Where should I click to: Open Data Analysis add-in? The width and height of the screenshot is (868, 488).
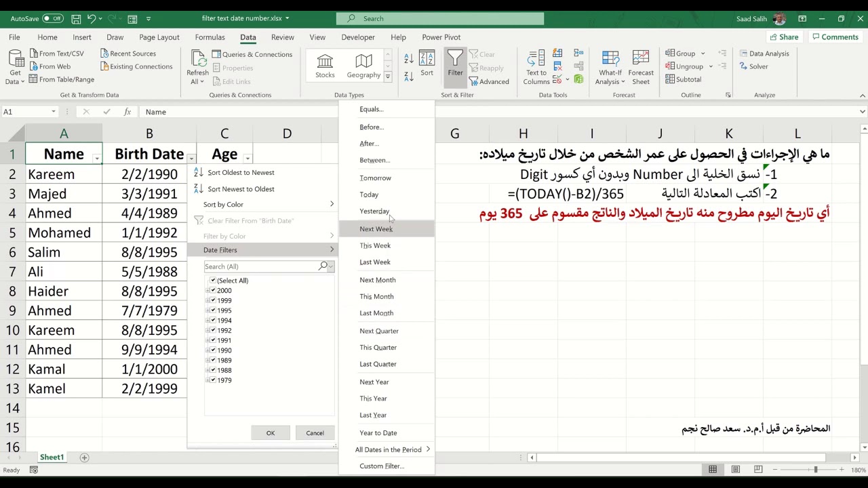point(764,54)
